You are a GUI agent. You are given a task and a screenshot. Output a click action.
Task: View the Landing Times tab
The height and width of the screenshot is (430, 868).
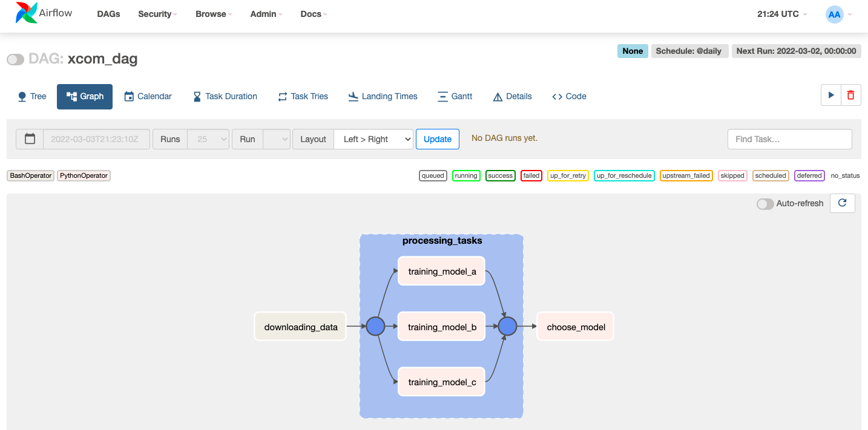[x=383, y=96]
